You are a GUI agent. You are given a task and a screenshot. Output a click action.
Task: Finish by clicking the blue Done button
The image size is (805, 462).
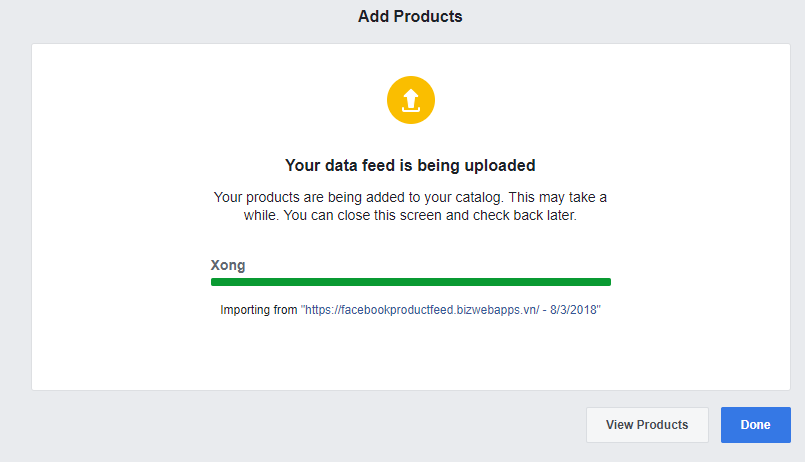coord(756,425)
